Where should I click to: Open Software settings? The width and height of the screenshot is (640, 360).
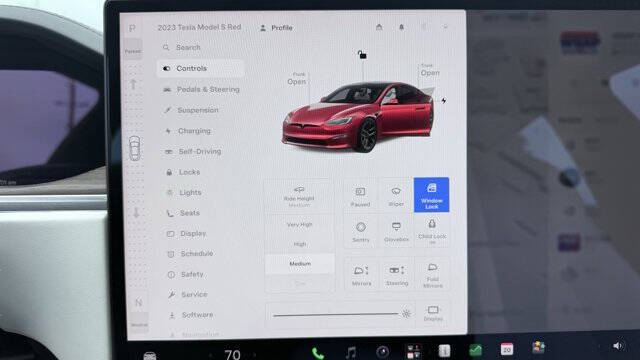pyautogui.click(x=191, y=315)
